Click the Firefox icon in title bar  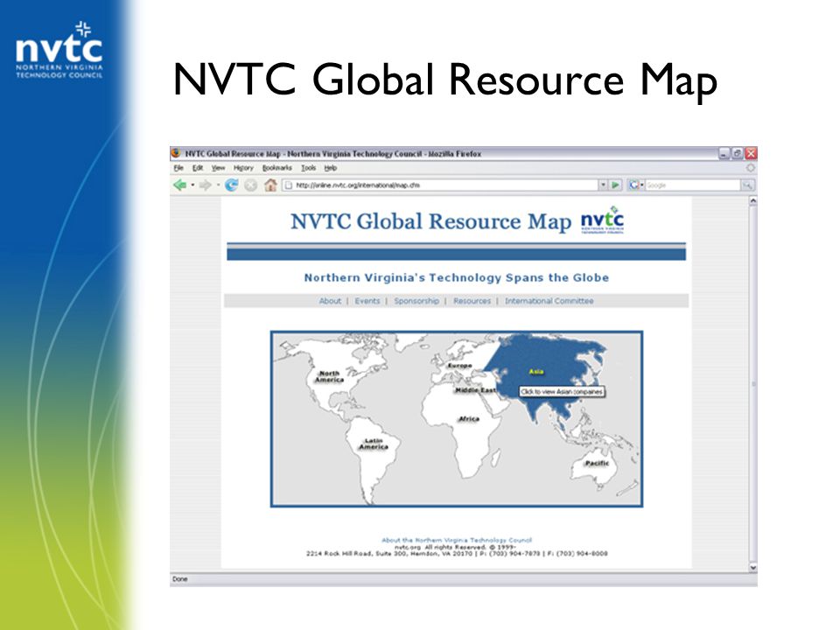[176, 153]
